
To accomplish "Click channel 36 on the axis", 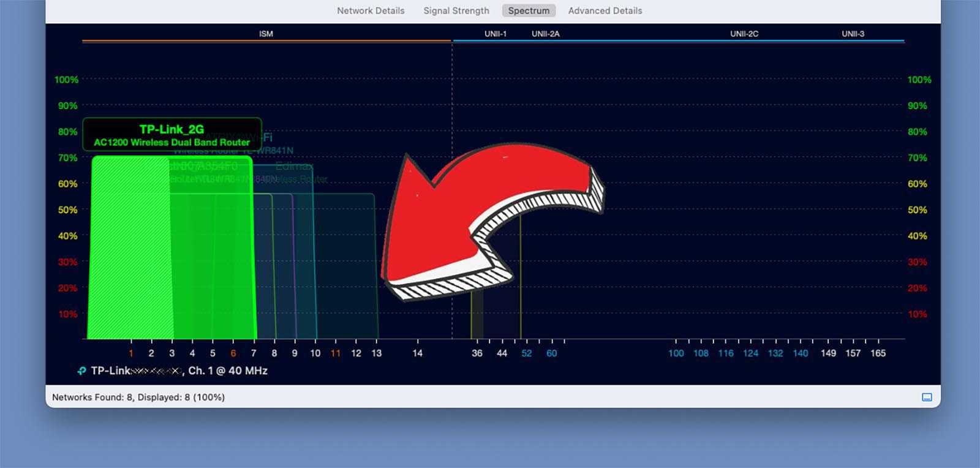I will (477, 353).
